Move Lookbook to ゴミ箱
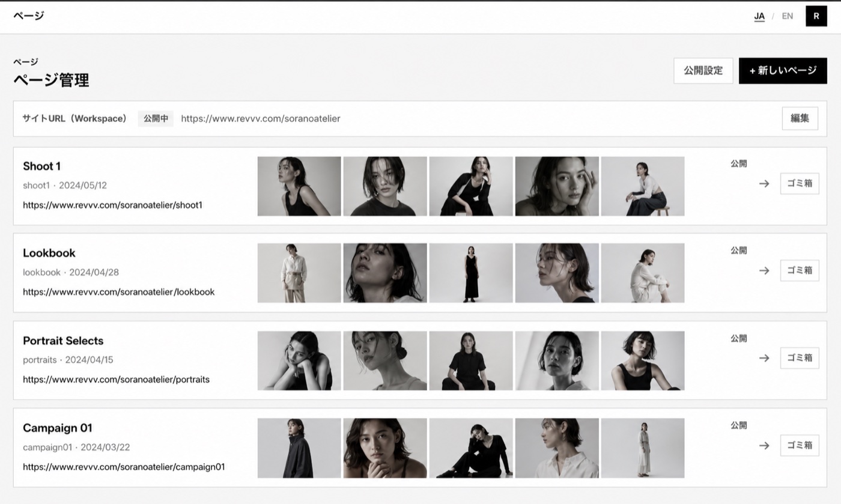 coord(800,270)
